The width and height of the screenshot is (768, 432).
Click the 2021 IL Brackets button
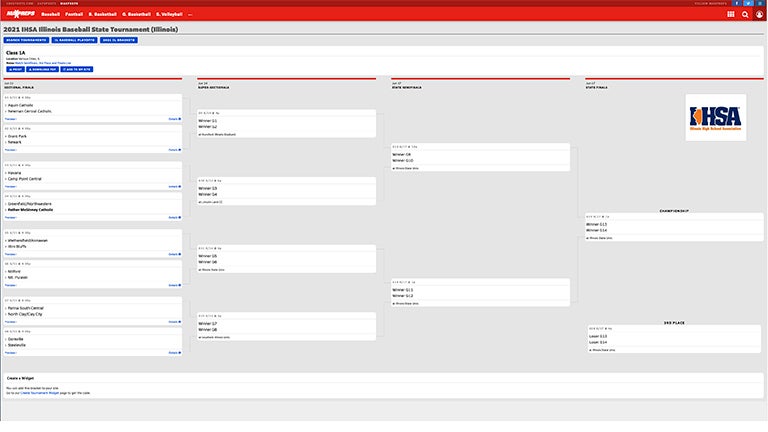(119, 40)
